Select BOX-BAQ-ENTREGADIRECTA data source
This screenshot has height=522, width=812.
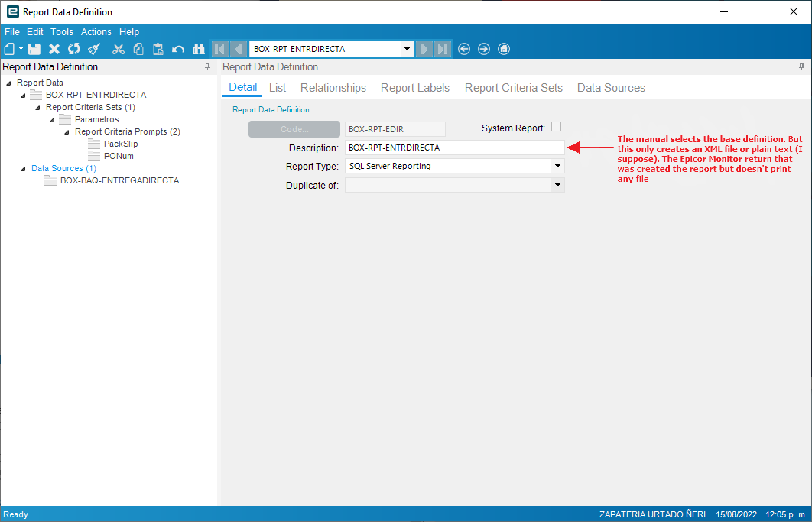119,180
